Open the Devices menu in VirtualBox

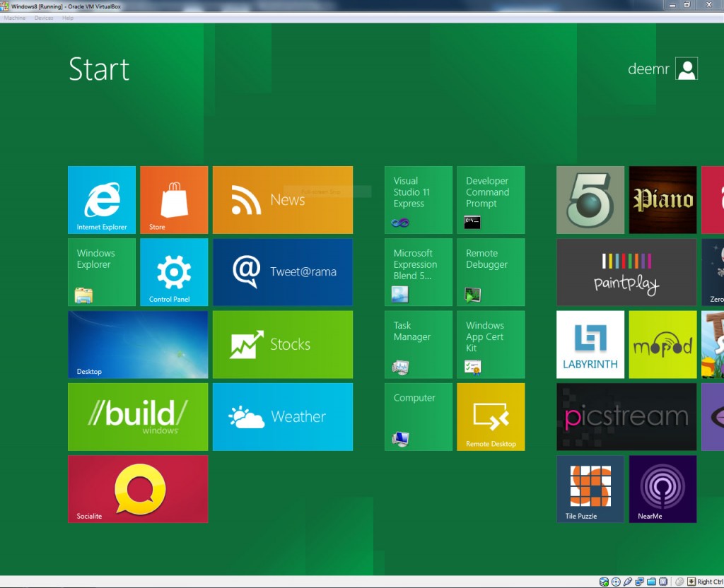(44, 18)
